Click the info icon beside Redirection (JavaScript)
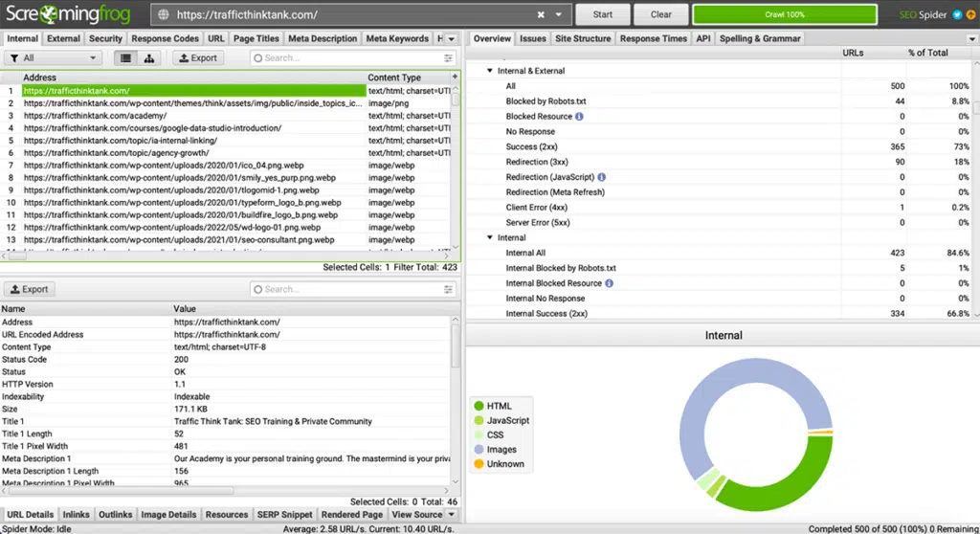 602,177
